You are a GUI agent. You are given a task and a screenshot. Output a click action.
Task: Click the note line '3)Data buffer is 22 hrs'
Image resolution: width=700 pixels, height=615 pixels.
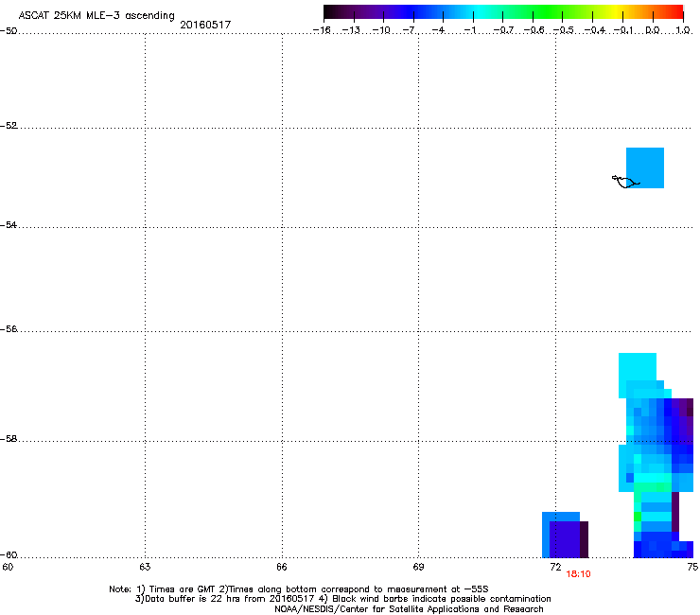point(342,599)
